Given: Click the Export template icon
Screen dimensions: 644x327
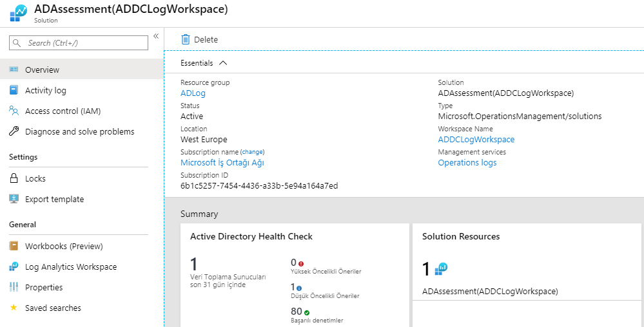Looking at the screenshot, I should [x=14, y=199].
